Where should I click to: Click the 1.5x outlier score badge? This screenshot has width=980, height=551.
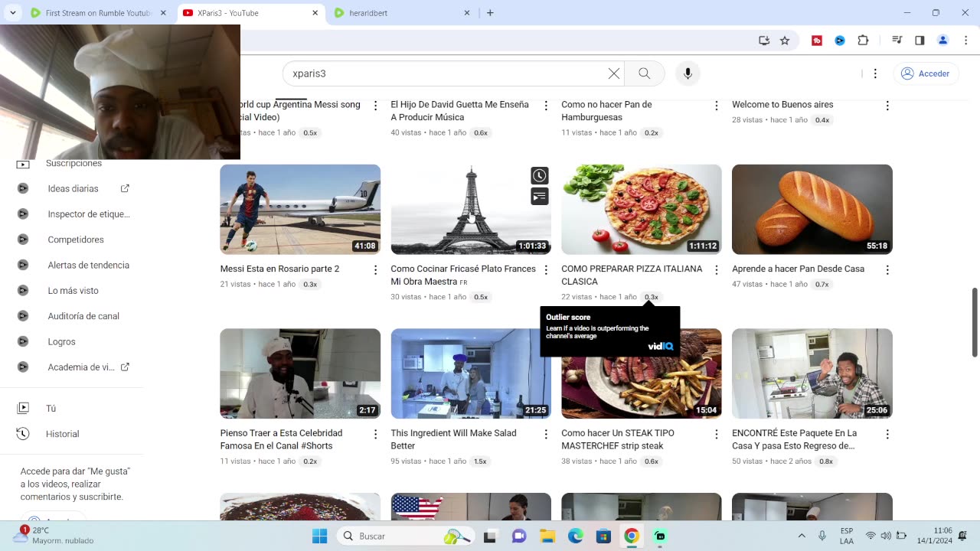[480, 461]
